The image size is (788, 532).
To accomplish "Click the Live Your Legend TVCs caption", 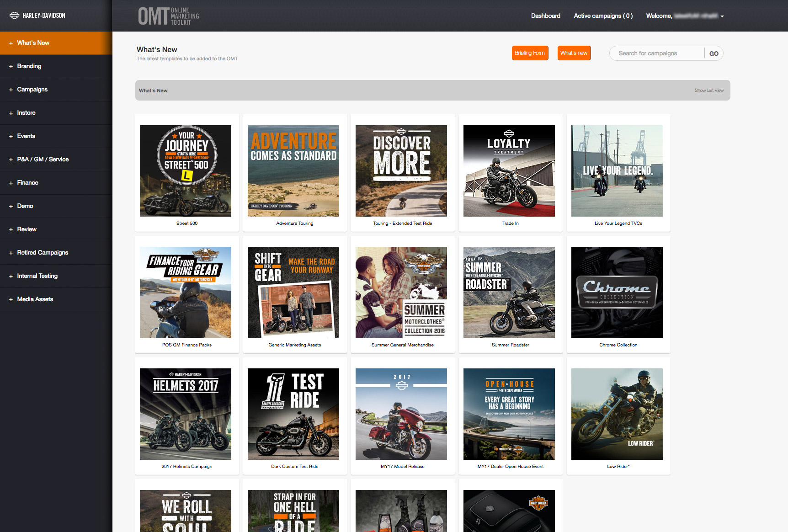I will tap(618, 223).
